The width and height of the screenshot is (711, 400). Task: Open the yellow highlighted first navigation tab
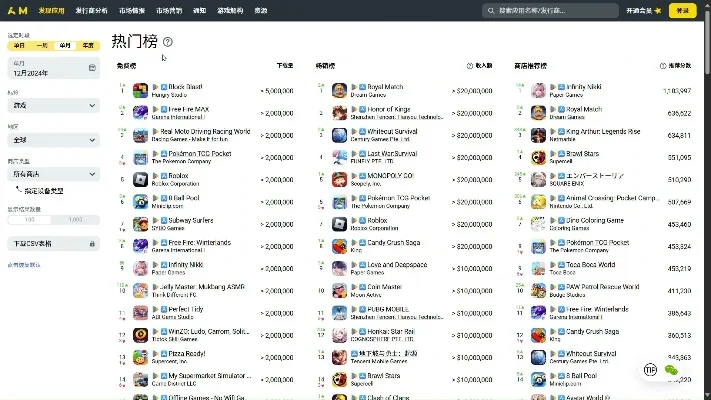[x=51, y=10]
